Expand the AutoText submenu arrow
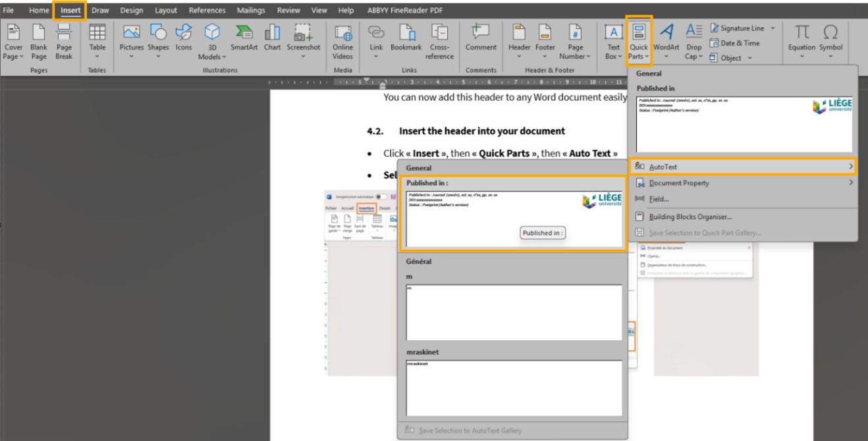868x441 pixels. pyautogui.click(x=851, y=167)
